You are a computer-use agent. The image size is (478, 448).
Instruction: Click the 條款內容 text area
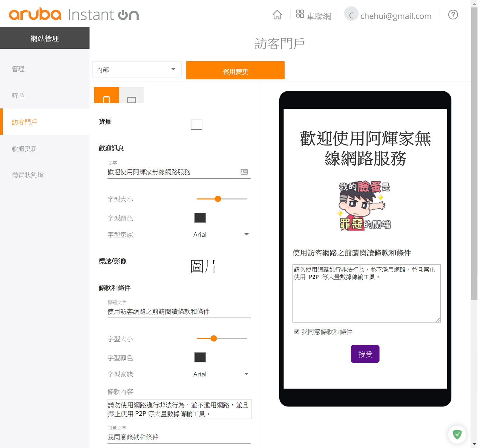pos(179,409)
